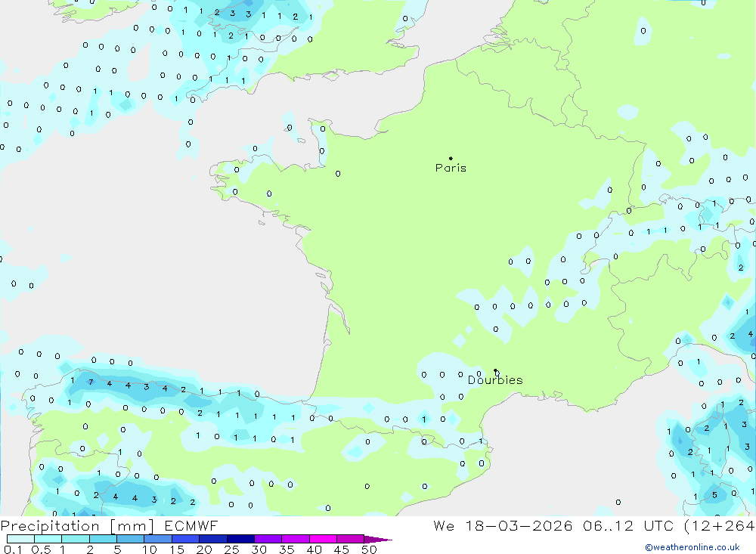Image resolution: width=756 pixels, height=554 pixels.
Task: Select the 0.1 mm lightest legend swatch
Action: click(20, 539)
